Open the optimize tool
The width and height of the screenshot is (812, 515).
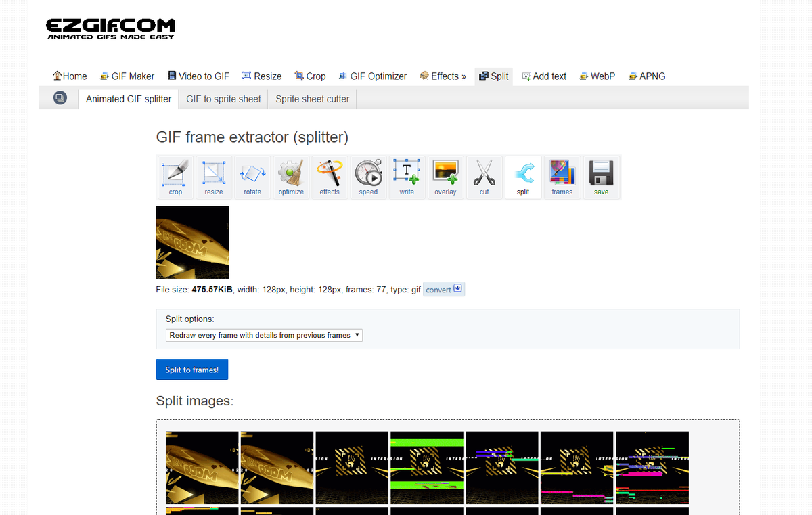[291, 177]
